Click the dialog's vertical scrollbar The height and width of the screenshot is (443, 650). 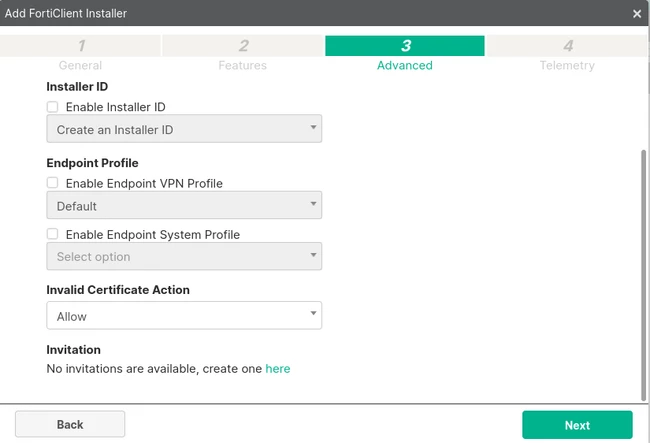(643, 276)
